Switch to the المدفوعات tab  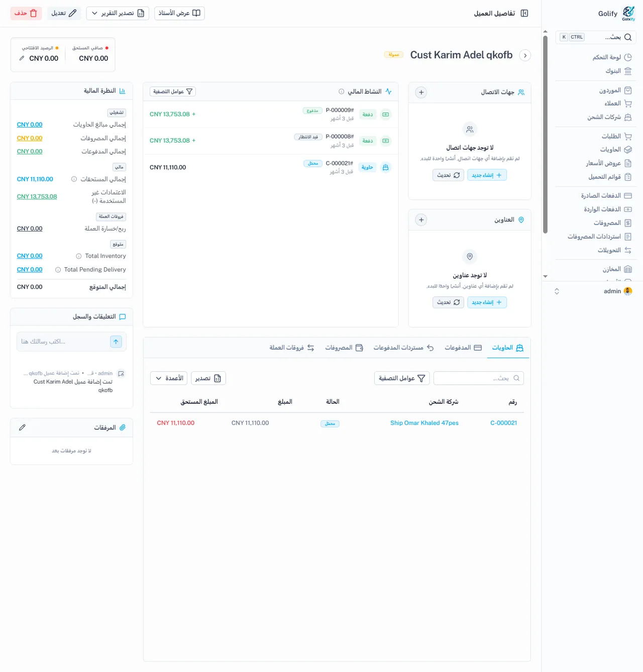point(463,348)
